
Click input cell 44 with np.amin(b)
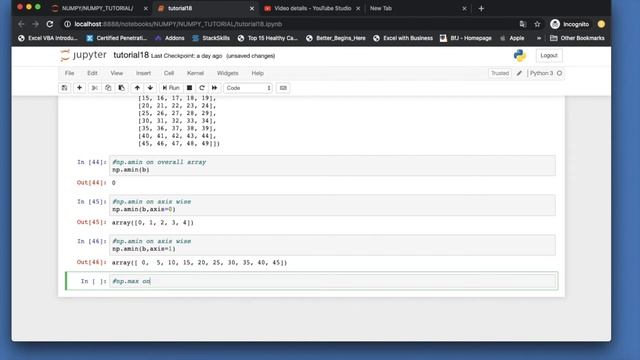[x=332, y=166]
